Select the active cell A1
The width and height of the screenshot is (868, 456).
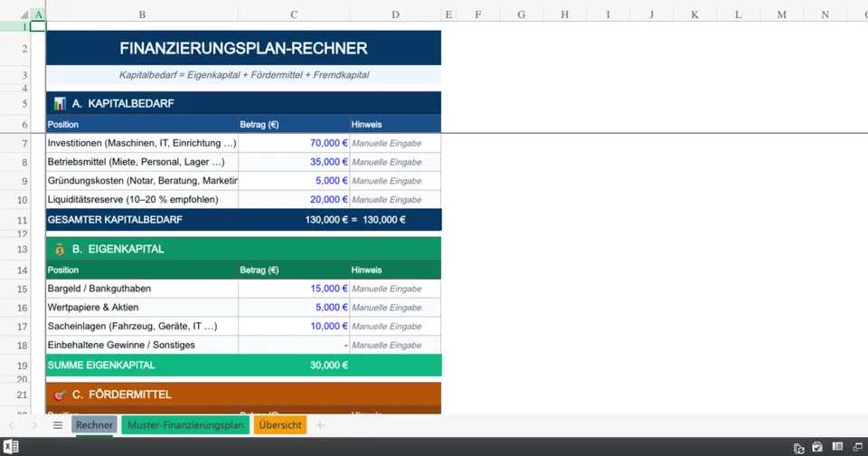[x=38, y=26]
